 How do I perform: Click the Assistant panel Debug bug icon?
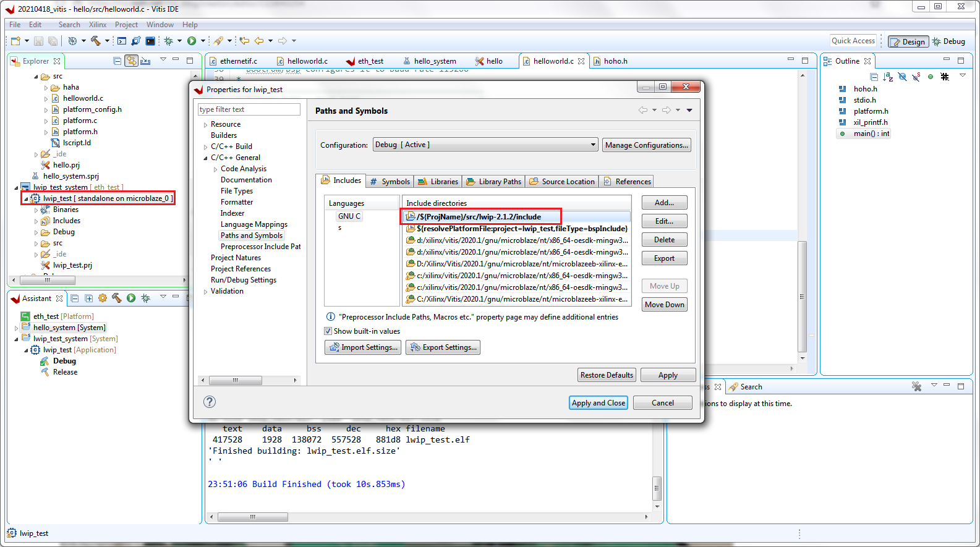click(145, 298)
